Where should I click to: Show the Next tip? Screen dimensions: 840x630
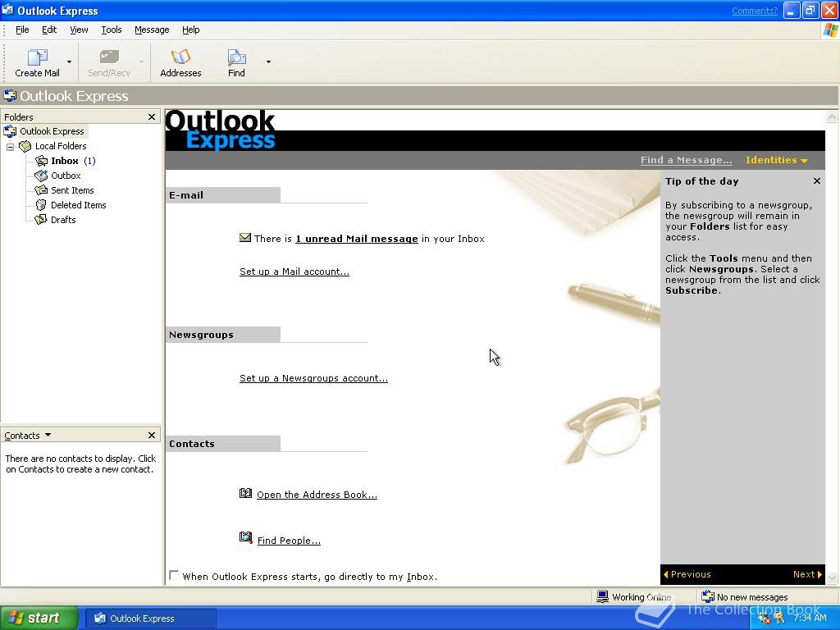[x=807, y=574]
